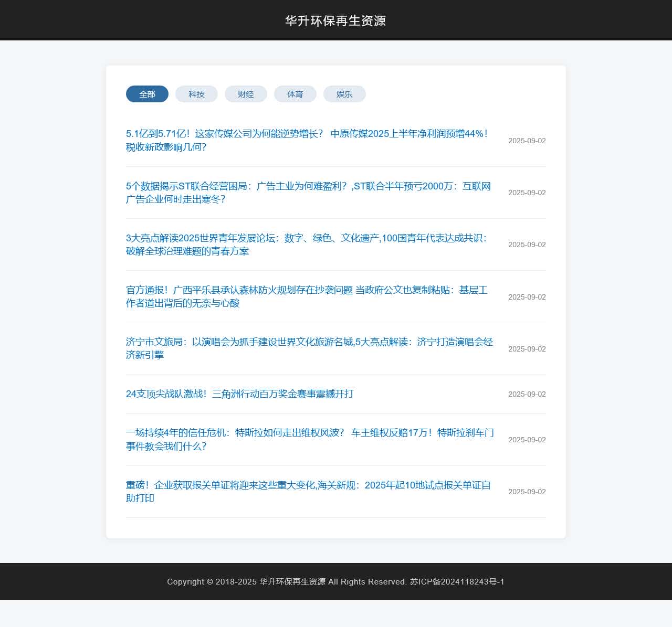Viewport: 672px width, 627px height.
Task: Switch to the 科技 category tab
Action: [196, 94]
